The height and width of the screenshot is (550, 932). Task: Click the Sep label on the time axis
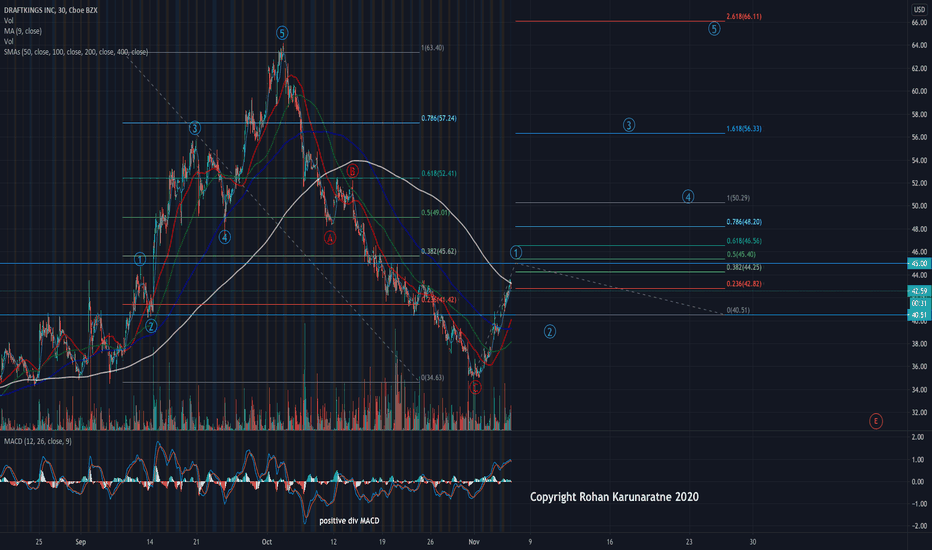coord(81,542)
